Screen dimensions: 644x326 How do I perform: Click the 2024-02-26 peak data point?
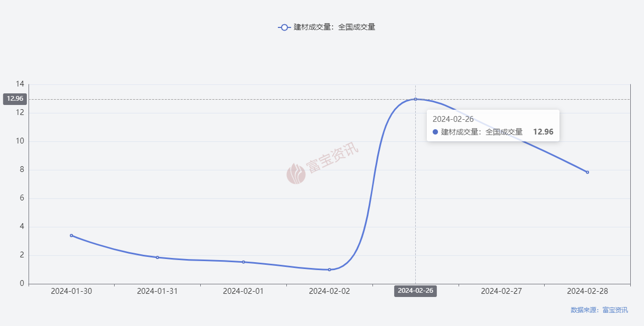[415, 99]
